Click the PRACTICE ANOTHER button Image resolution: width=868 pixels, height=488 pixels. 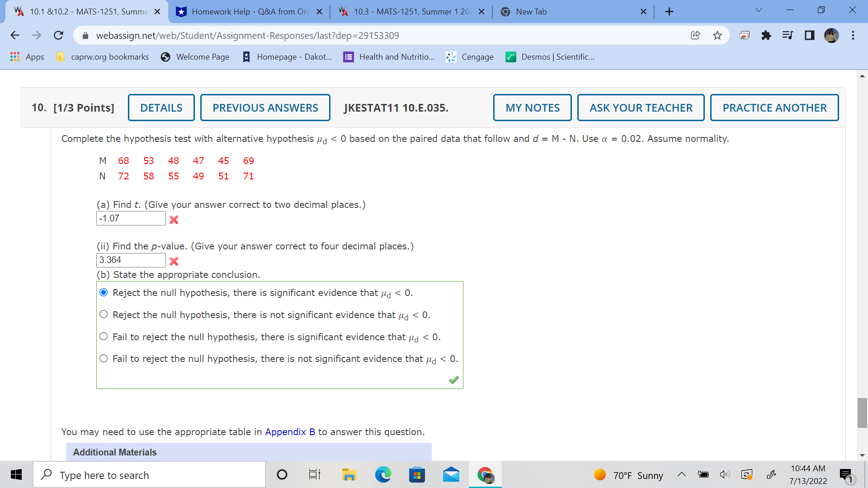(x=774, y=108)
